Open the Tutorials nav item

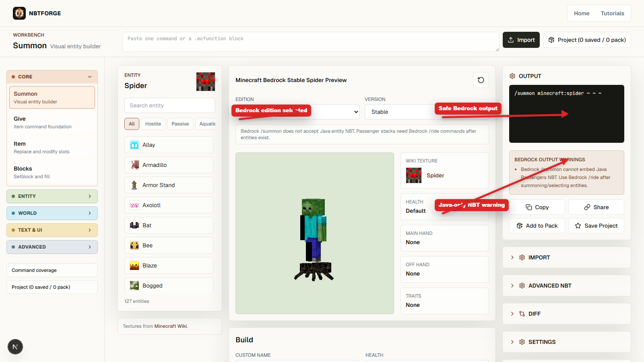point(613,13)
